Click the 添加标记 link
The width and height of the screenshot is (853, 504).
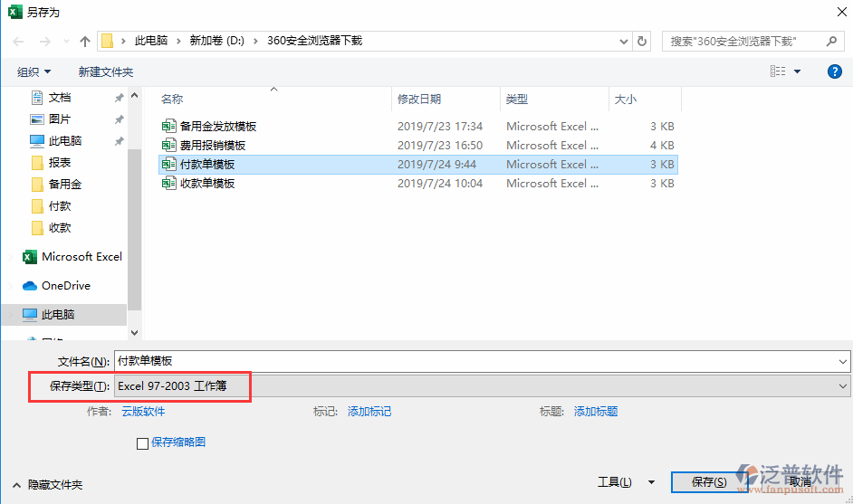coord(369,412)
